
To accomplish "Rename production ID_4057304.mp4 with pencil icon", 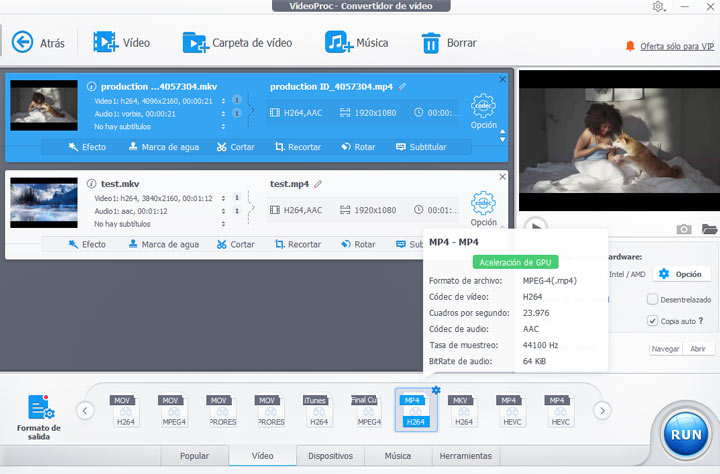I will click(x=402, y=86).
